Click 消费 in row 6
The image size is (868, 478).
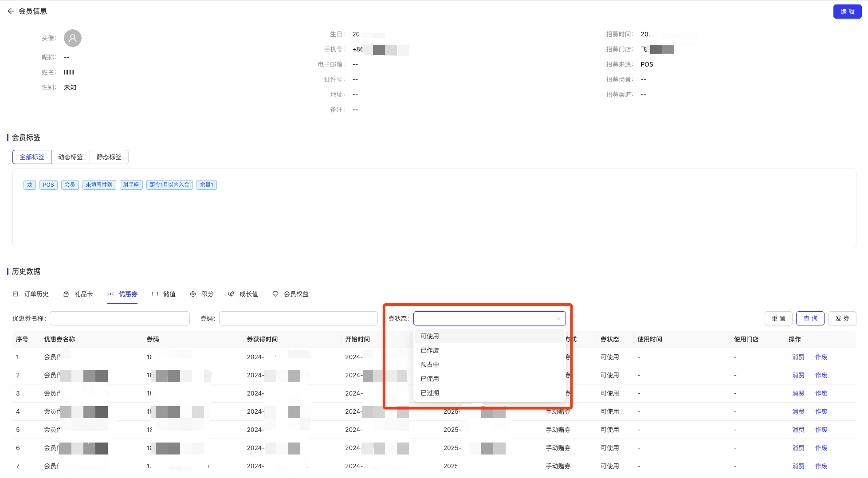[798, 448]
